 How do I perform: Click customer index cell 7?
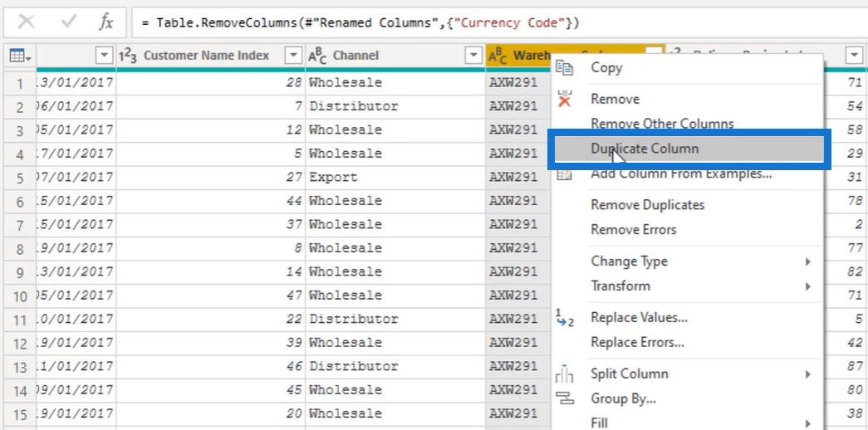pyautogui.click(x=210, y=106)
